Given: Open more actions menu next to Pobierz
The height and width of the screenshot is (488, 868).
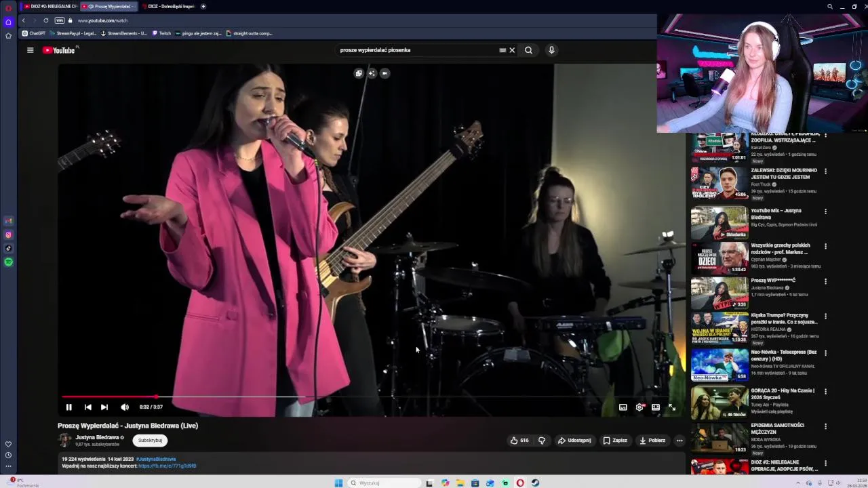Looking at the screenshot, I should (679, 441).
